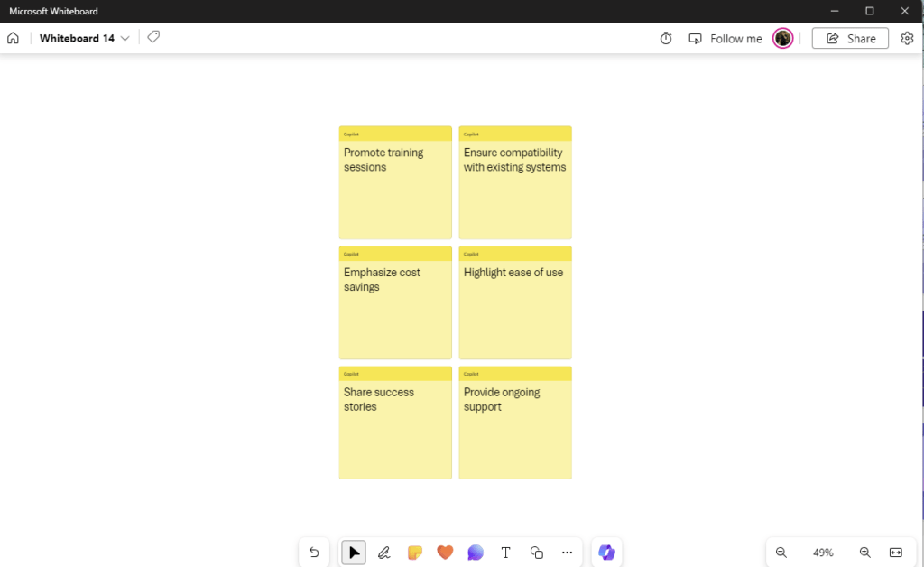The height and width of the screenshot is (567, 924).
Task: Expand the Whiteboard 14 name dropdown
Action: point(125,38)
